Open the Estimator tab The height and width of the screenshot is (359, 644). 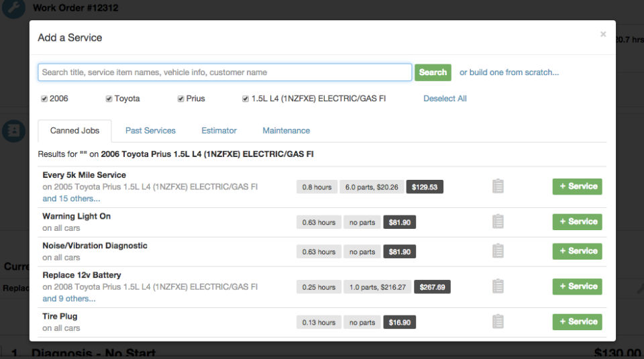point(219,131)
